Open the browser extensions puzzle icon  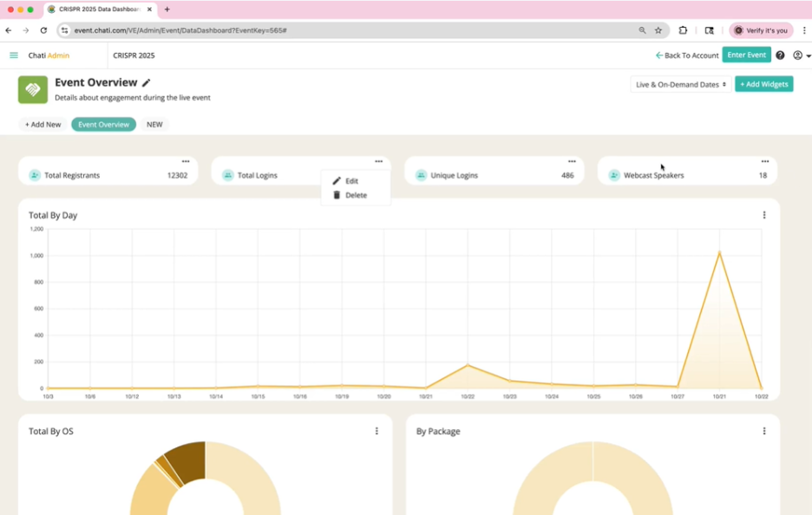coord(684,30)
